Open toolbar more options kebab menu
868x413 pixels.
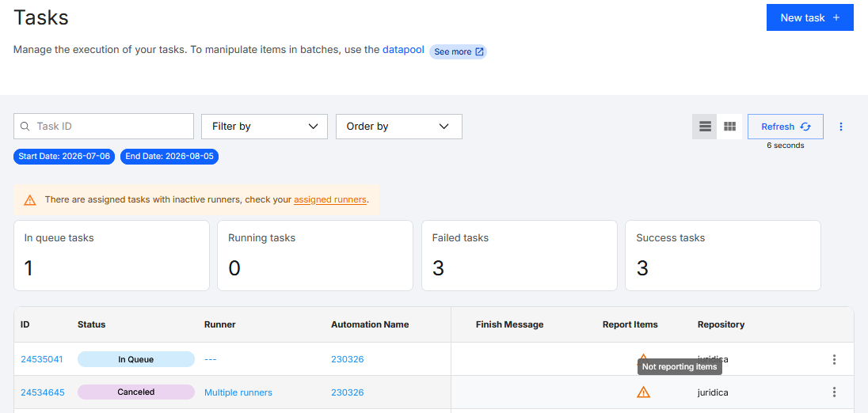pyautogui.click(x=841, y=127)
